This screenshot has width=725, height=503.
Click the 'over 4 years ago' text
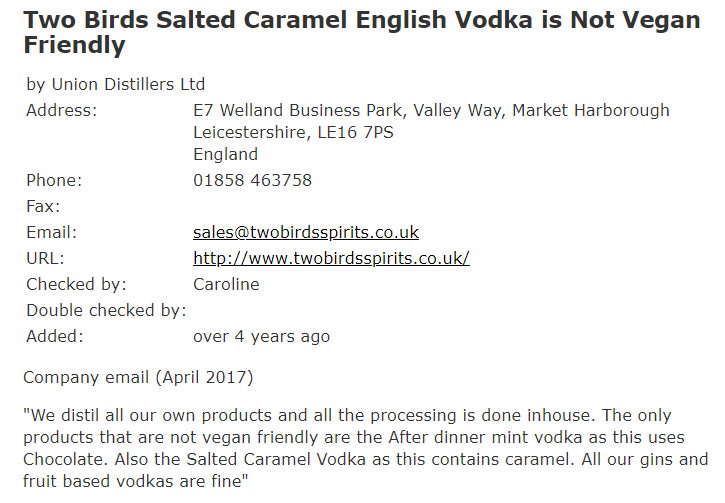click(261, 337)
